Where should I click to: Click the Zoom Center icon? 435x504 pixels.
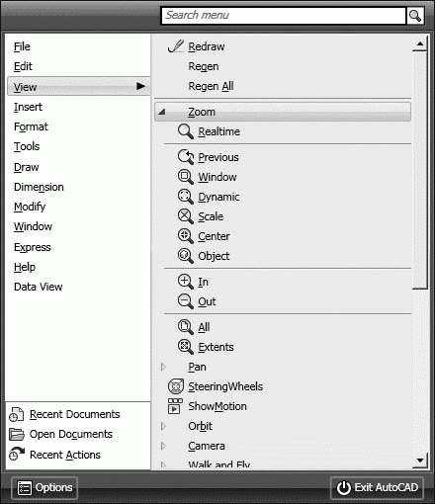tap(186, 236)
